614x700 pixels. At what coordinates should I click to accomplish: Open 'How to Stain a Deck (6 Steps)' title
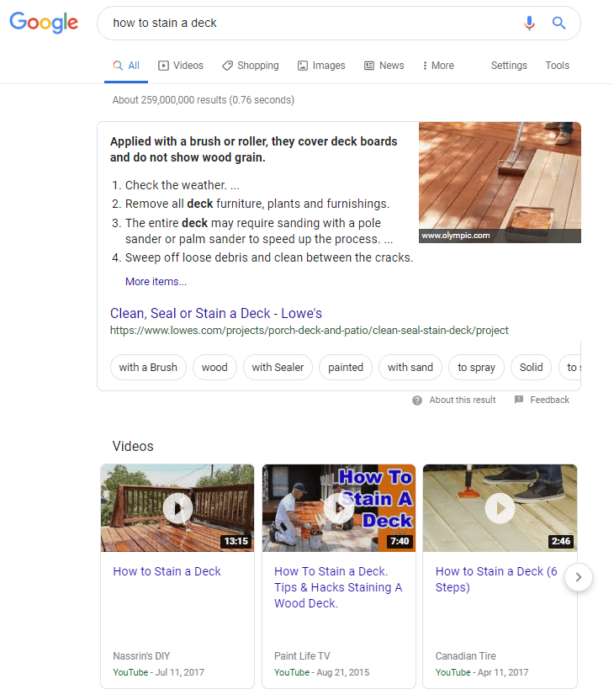point(496,579)
